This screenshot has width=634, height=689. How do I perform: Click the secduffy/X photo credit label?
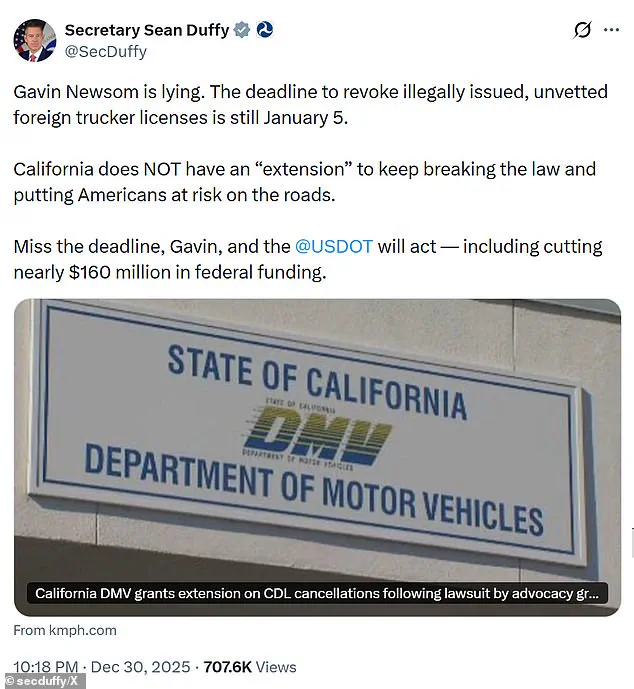[43, 681]
